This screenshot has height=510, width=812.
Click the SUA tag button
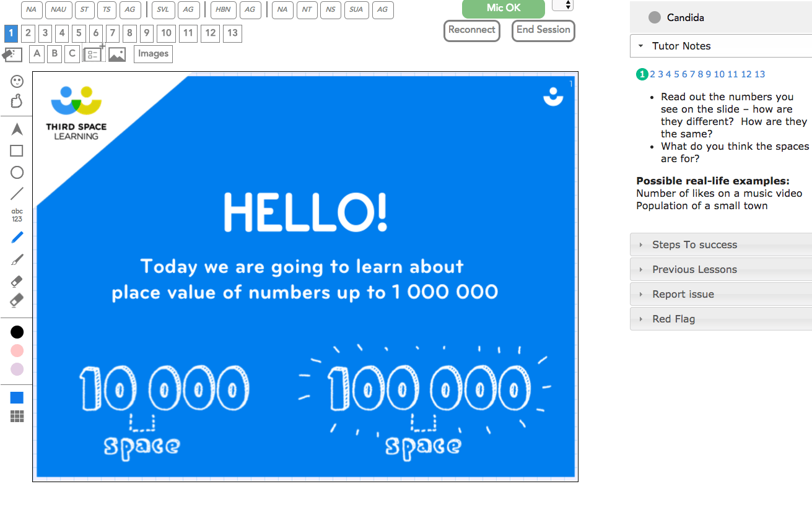(x=356, y=10)
